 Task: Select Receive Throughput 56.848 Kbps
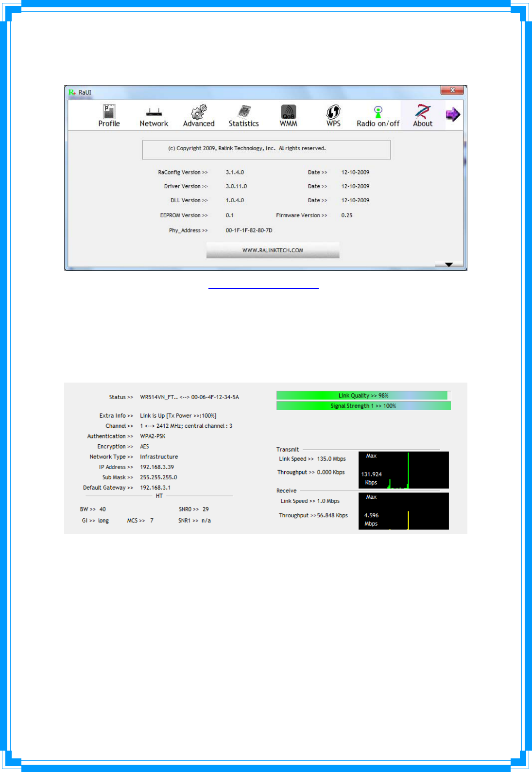[x=332, y=515]
